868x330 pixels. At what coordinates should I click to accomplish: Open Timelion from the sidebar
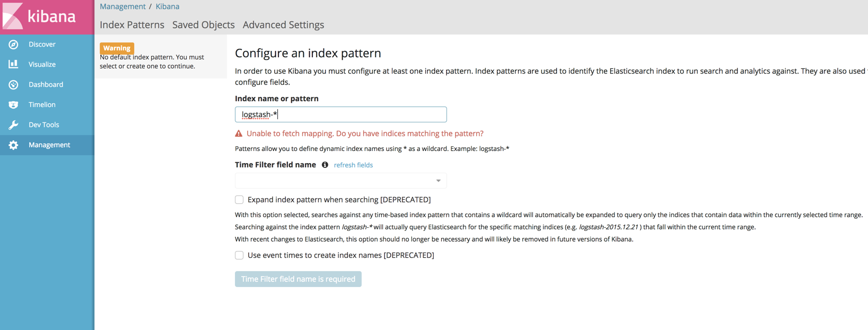[x=47, y=105]
